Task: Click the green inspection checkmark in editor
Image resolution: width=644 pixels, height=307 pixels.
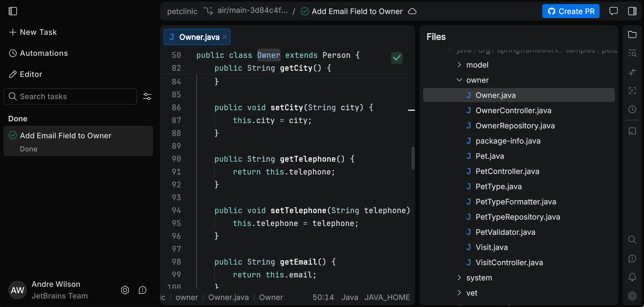Action: click(397, 58)
